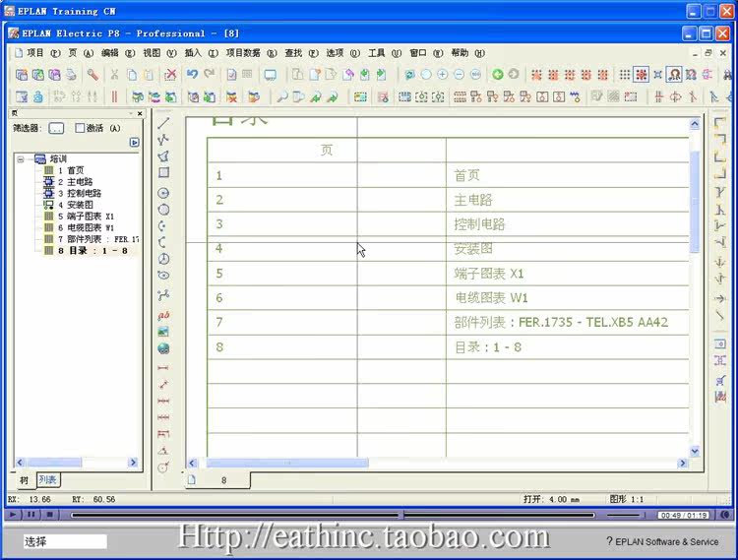
Task: Click the 选择 input field
Action: (x=65, y=541)
